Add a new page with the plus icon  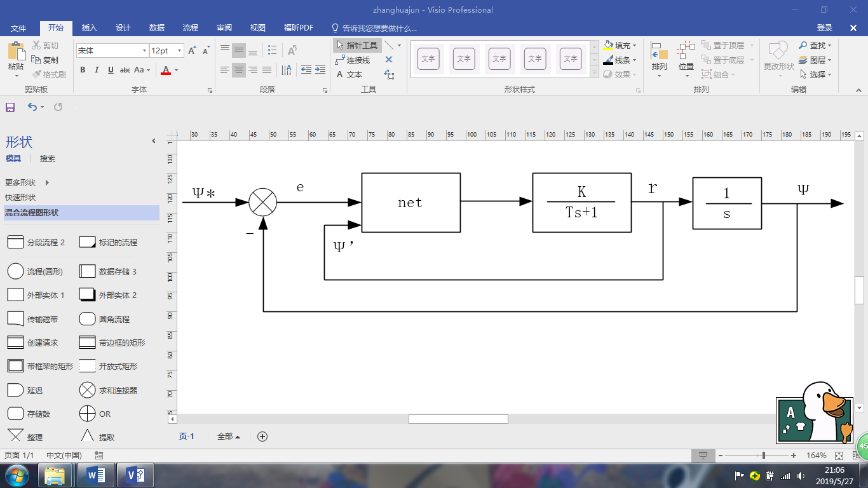(262, 437)
